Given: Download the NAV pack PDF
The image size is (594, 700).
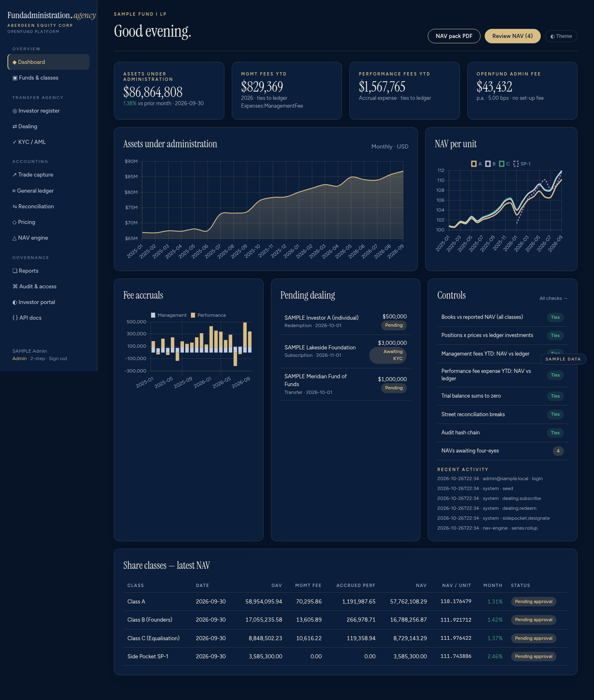Looking at the screenshot, I should pos(454,36).
